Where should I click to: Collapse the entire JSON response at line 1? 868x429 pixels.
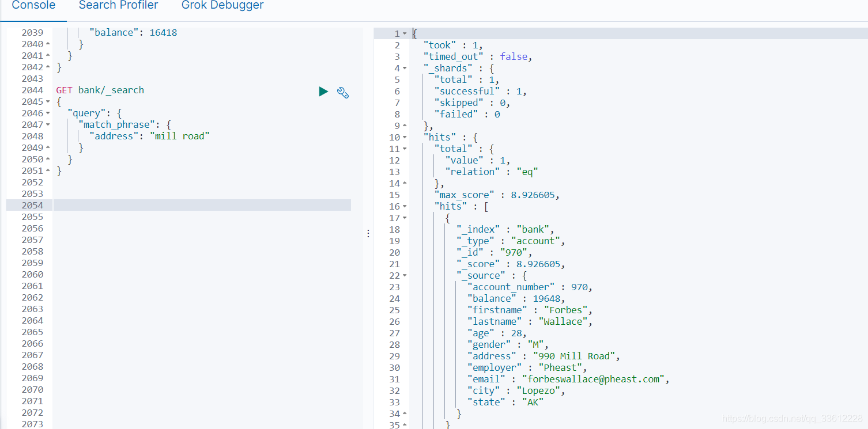pyautogui.click(x=405, y=33)
